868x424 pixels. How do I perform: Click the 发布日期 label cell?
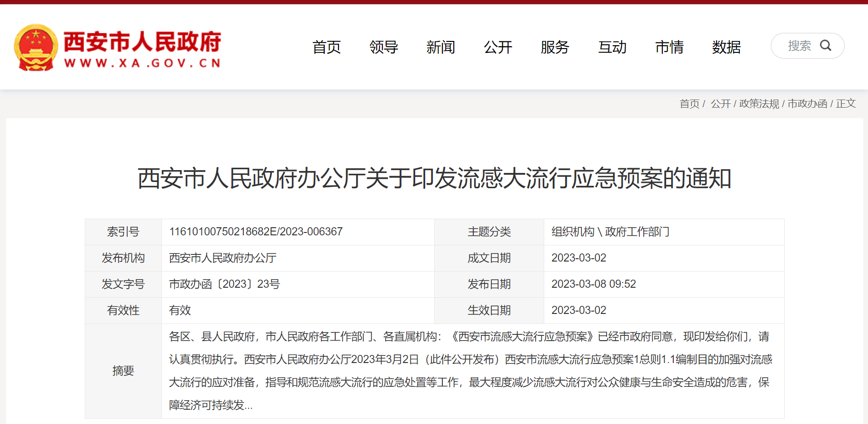click(489, 284)
